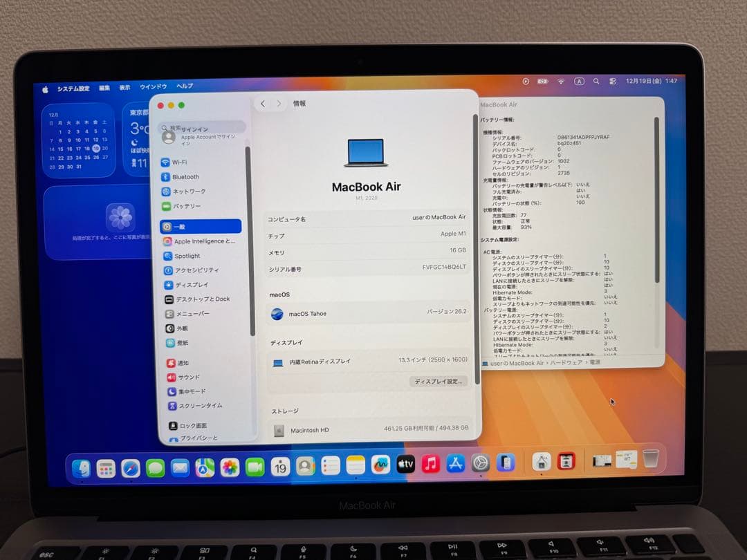Open Spotlight settings
747x560 pixels.
[184, 255]
